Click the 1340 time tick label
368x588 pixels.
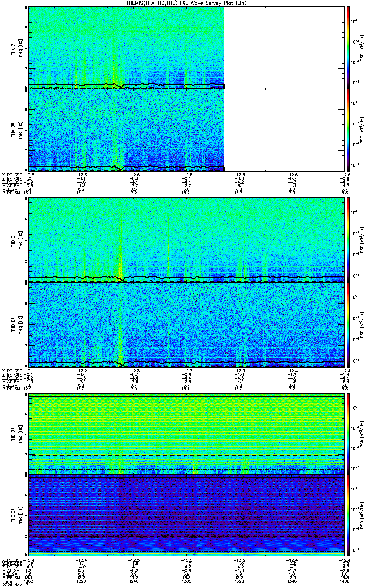291,581
